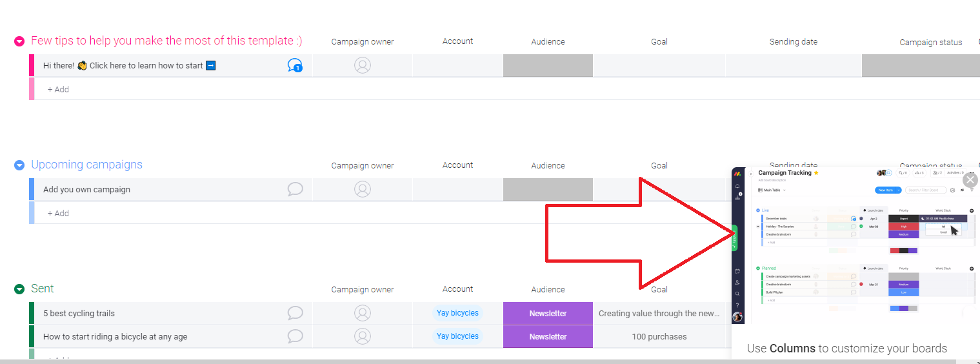Click chat bubble for "5 best cycling trails"
The height and width of the screenshot is (364, 980).
point(295,313)
